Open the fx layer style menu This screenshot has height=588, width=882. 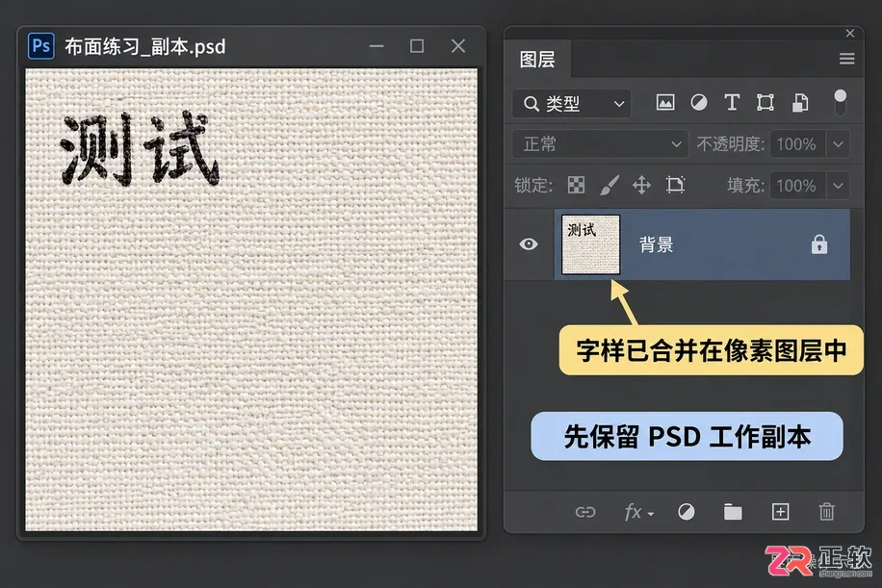point(638,512)
